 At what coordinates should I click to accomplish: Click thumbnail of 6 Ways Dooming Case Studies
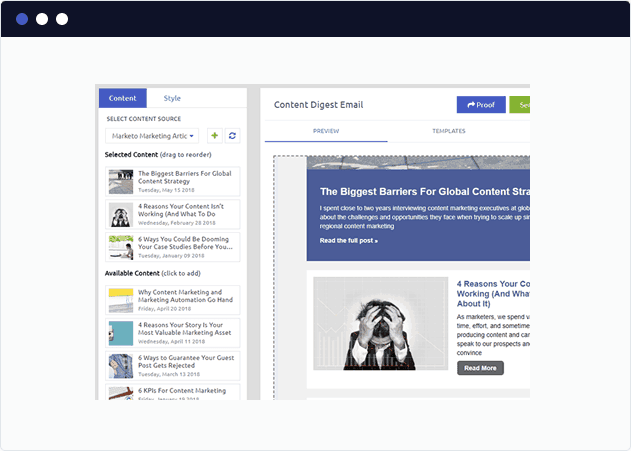(121, 247)
